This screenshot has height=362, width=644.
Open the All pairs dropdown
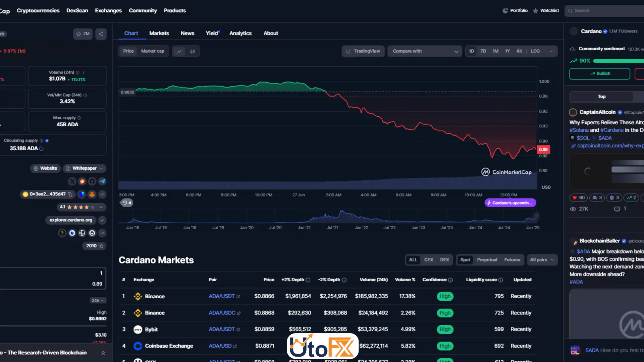click(x=542, y=260)
